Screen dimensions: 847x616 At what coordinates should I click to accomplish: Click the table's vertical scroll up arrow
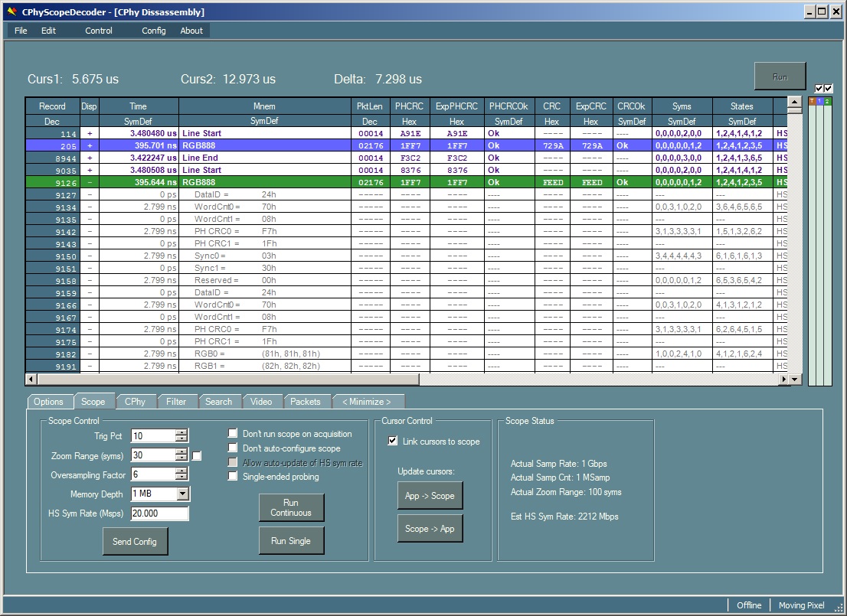(x=794, y=103)
